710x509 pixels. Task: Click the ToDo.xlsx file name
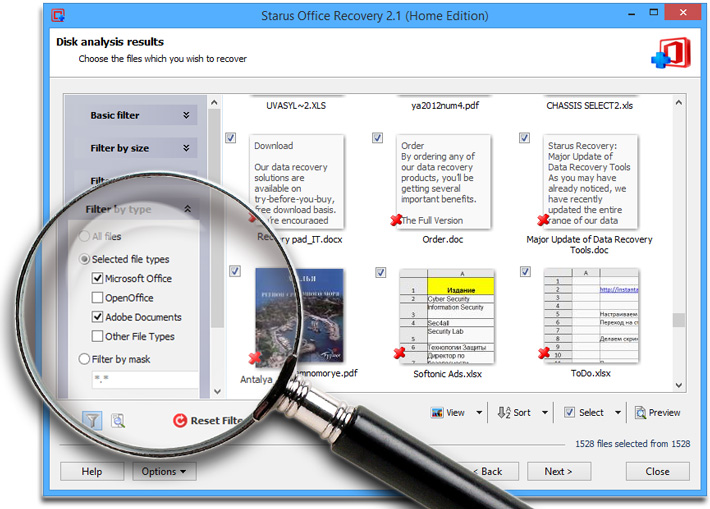590,373
